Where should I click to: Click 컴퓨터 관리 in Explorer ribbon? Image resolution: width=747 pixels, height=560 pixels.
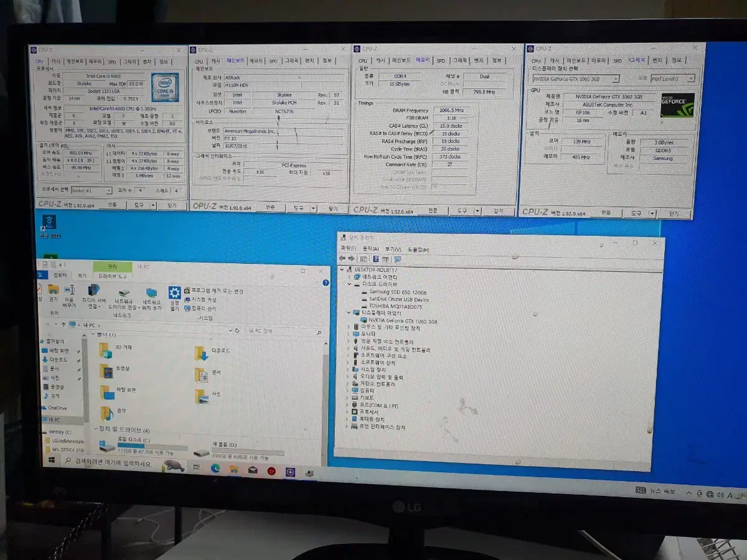point(199,308)
